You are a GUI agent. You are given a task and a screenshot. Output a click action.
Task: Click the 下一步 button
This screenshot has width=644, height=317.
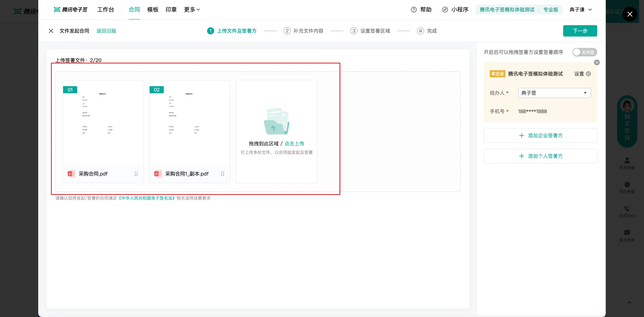coord(580,31)
